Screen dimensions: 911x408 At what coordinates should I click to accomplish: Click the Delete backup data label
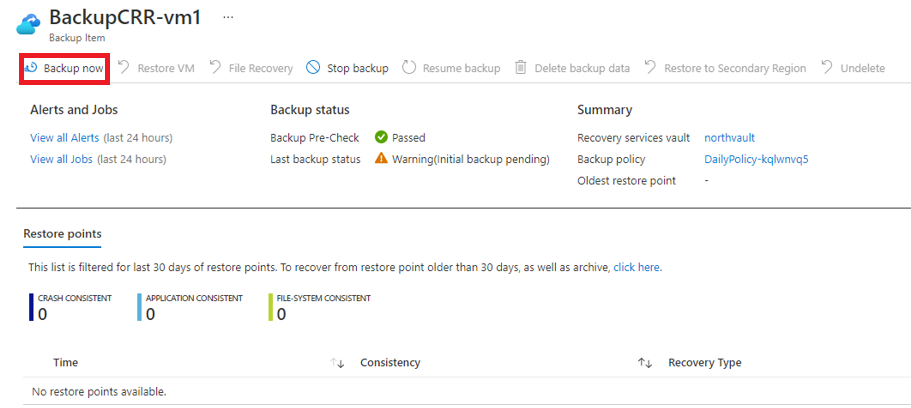point(582,68)
